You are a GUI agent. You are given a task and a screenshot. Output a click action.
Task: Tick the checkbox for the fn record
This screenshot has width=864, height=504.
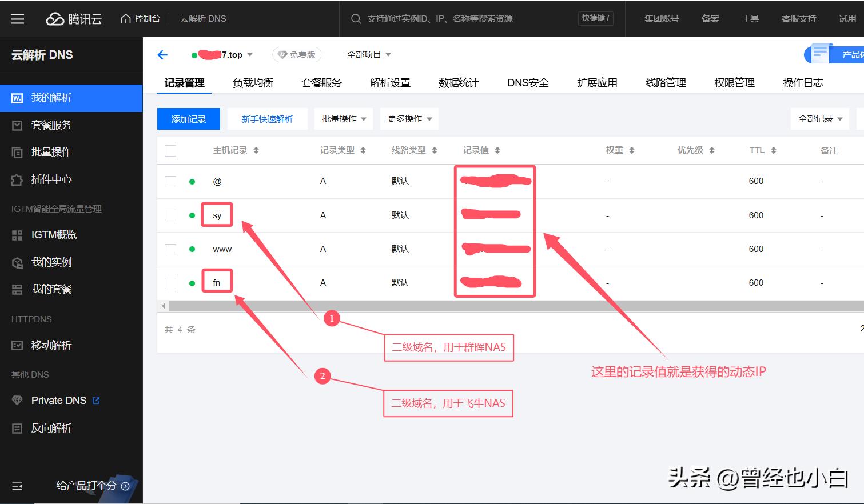pyautogui.click(x=170, y=282)
